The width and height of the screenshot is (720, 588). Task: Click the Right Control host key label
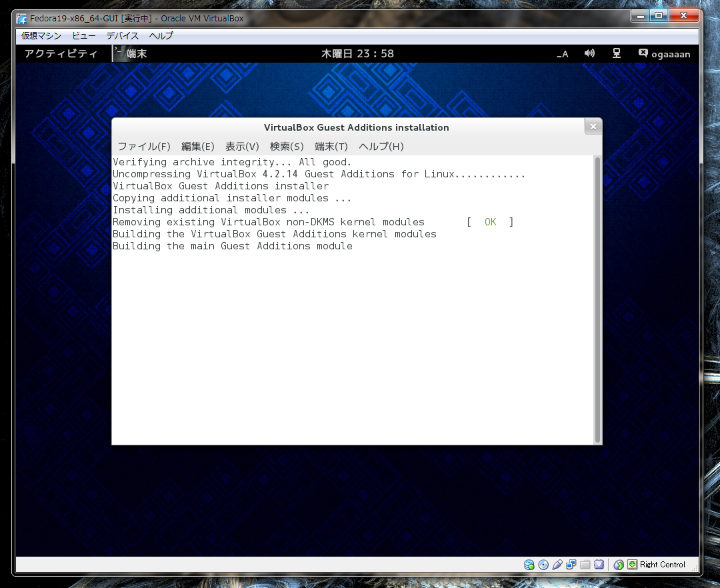(x=662, y=565)
